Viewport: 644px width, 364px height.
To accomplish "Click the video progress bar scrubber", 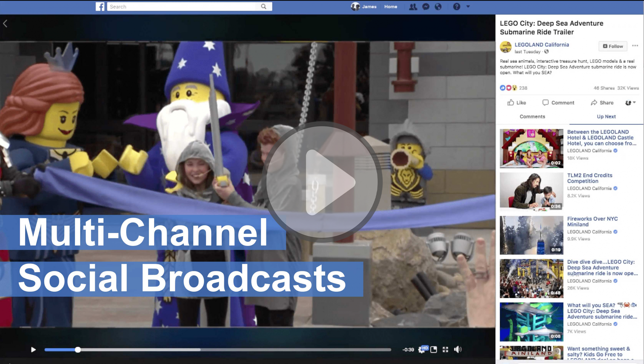I will coord(78,350).
